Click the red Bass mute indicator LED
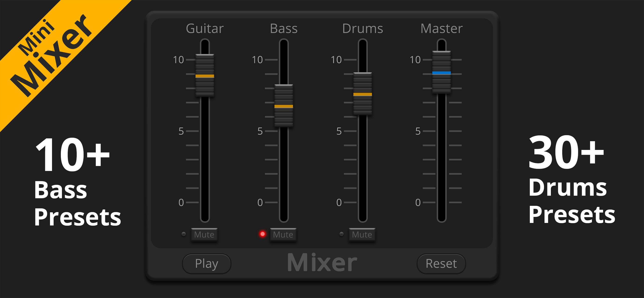 [x=262, y=234]
